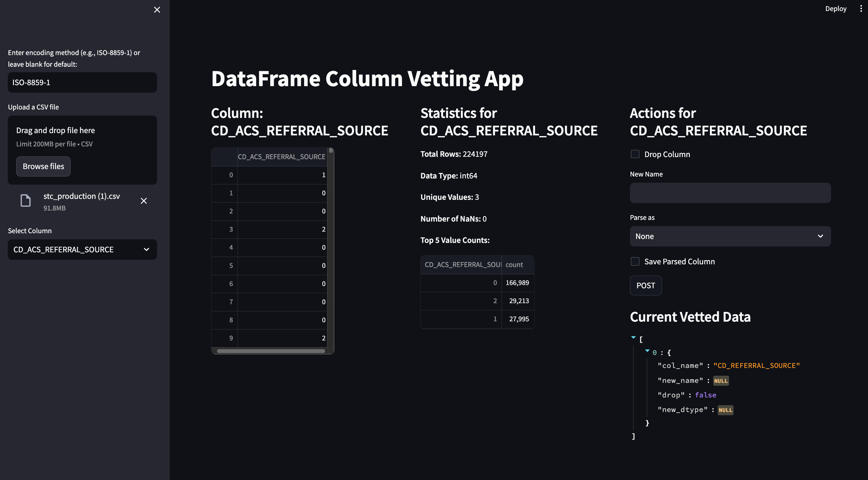Click the NULL value of new_dtype
Image resolution: width=868 pixels, height=480 pixels.
click(x=725, y=410)
